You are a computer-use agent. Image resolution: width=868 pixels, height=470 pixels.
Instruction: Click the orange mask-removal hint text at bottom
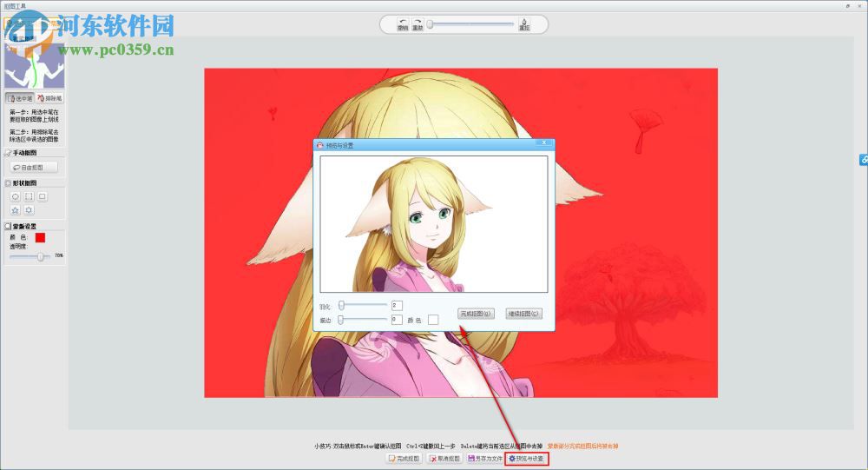(x=583, y=447)
